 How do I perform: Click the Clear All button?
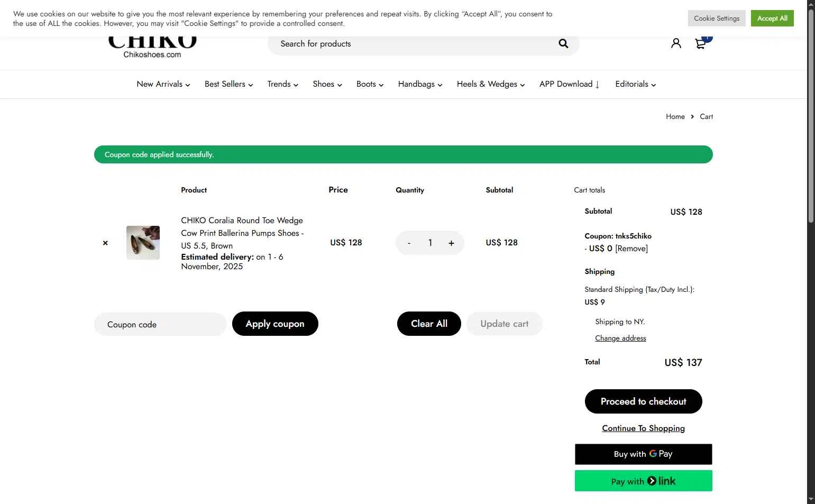pyautogui.click(x=429, y=324)
